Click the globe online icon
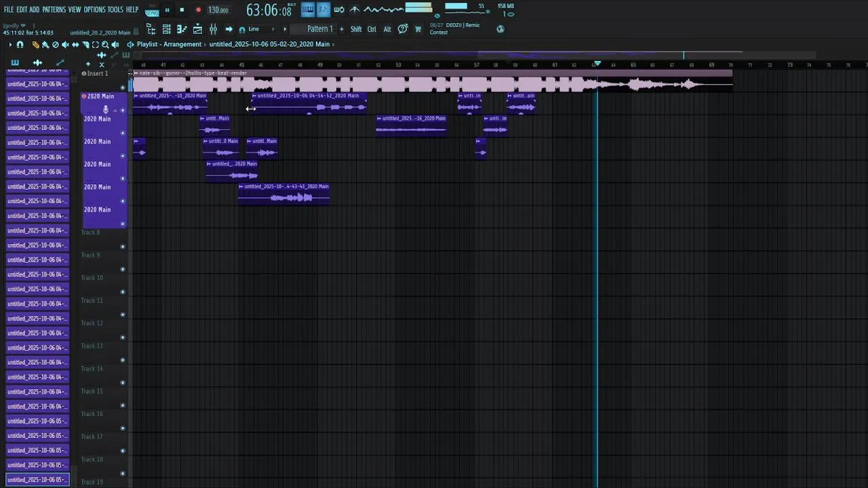The width and height of the screenshot is (868, 488). pyautogui.click(x=500, y=29)
